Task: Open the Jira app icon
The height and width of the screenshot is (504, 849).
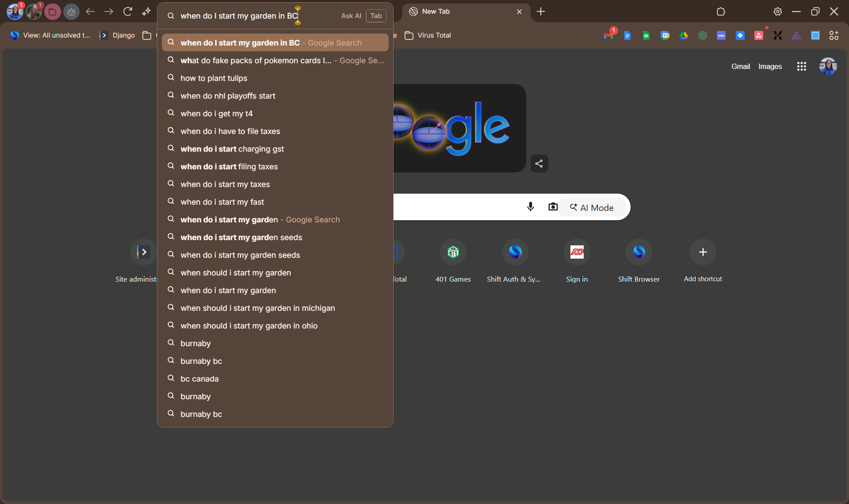Action: click(740, 35)
